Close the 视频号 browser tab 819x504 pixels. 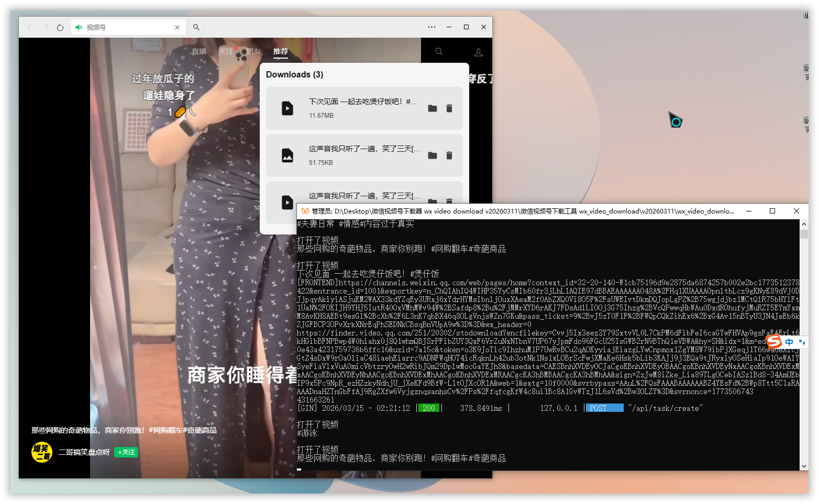click(177, 27)
